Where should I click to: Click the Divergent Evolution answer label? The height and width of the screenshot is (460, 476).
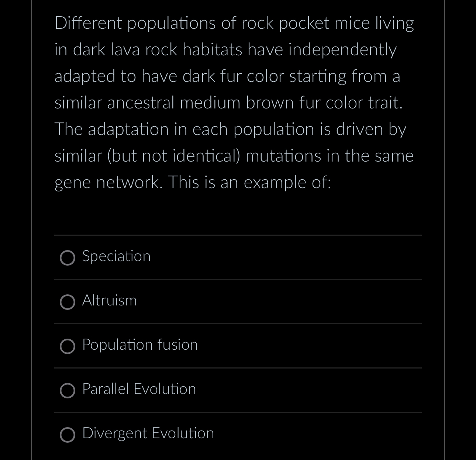tap(148, 433)
